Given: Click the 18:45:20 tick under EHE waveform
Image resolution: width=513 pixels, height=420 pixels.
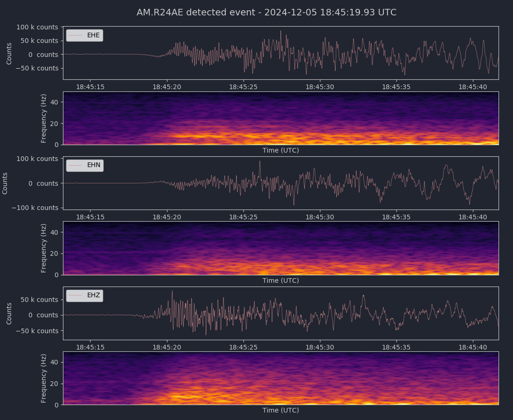Looking at the screenshot, I should (x=167, y=87).
